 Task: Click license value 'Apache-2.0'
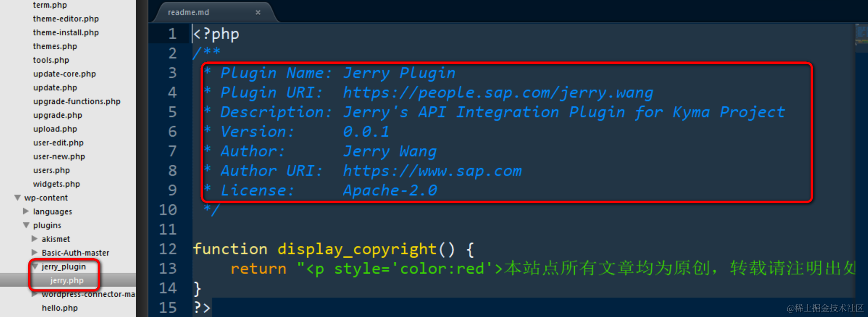(x=390, y=190)
